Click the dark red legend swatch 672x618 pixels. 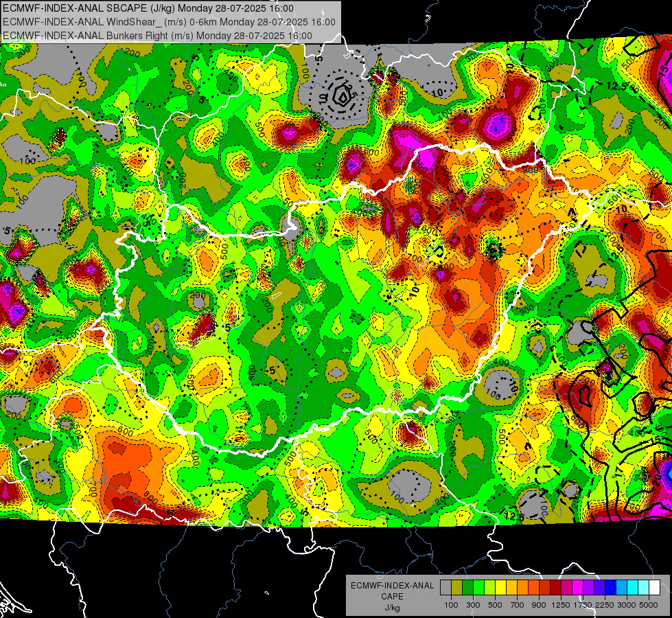coord(556,588)
